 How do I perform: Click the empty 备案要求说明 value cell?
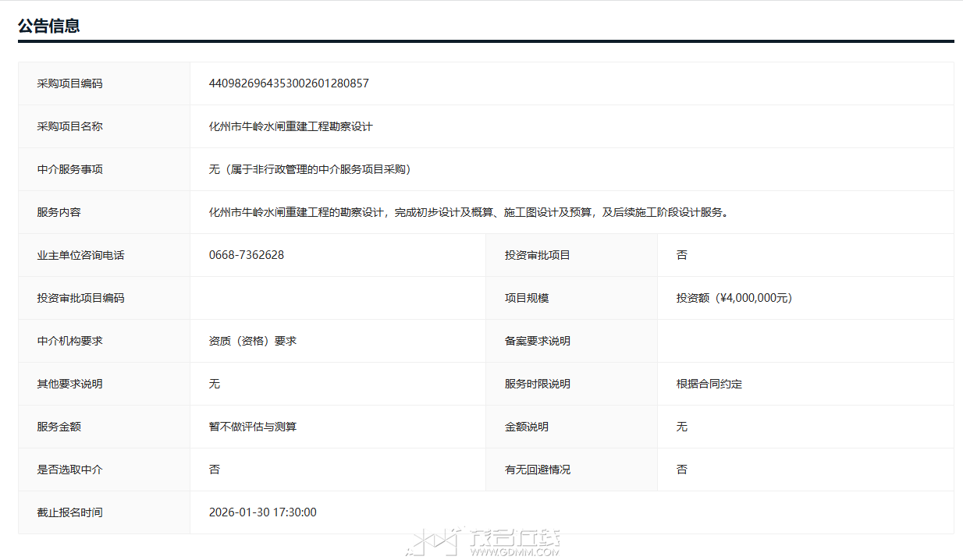pos(805,341)
